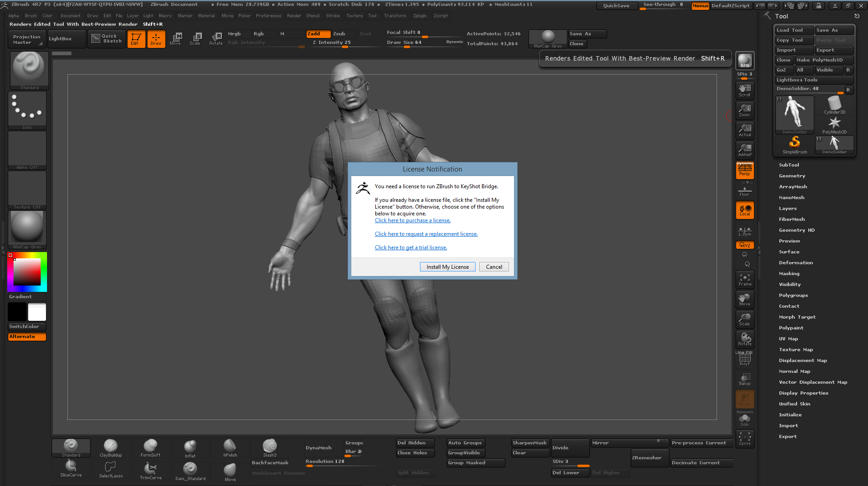The height and width of the screenshot is (486, 868).
Task: Toggle Zsub mode
Action: pos(344,34)
